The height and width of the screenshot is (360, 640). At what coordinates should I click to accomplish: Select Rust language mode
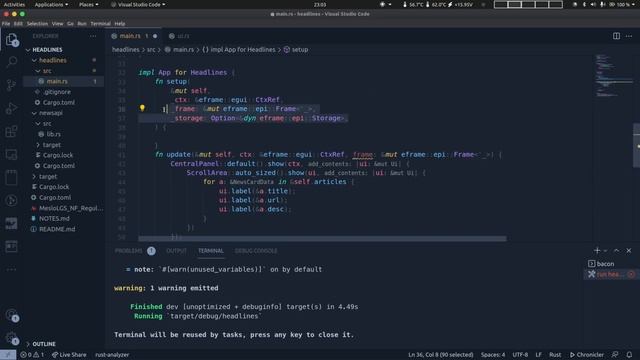(x=555, y=355)
